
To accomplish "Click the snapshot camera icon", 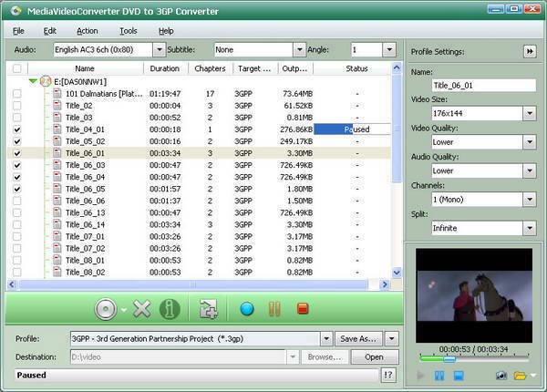I will point(501,376).
